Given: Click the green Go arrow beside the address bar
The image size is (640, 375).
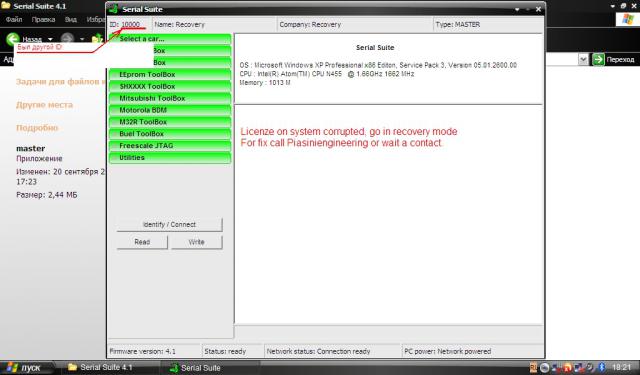Looking at the screenshot, I should click(x=598, y=60).
